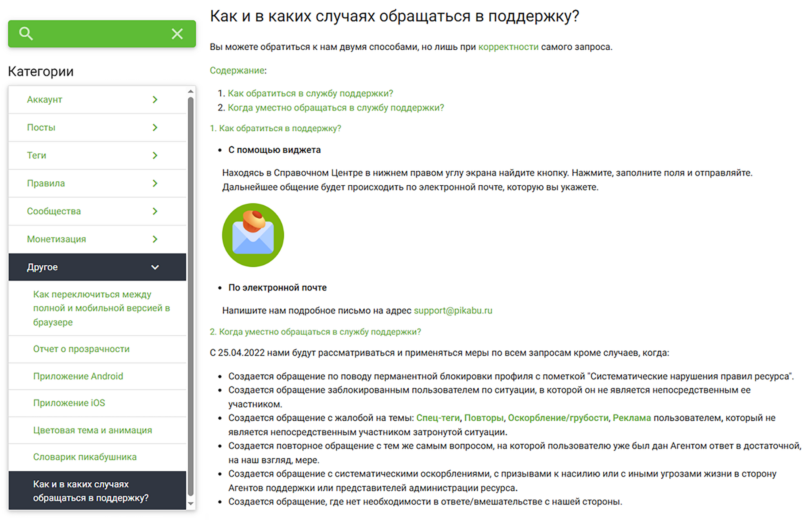Open the Сообщества category
This screenshot has width=812, height=520.
[97, 211]
